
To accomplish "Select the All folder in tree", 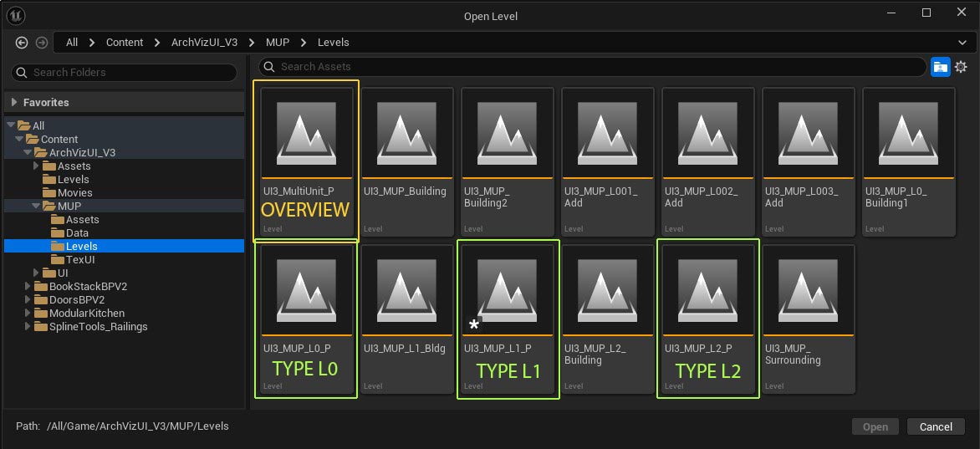I will tap(124, 125).
